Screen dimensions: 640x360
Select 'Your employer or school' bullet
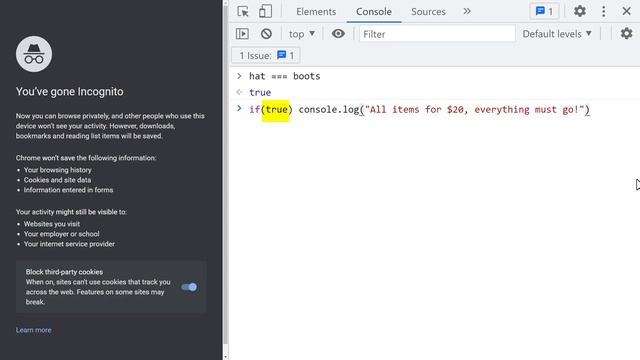point(61,234)
